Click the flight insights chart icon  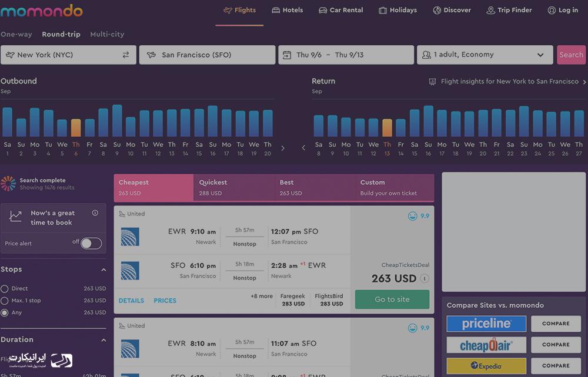[432, 82]
